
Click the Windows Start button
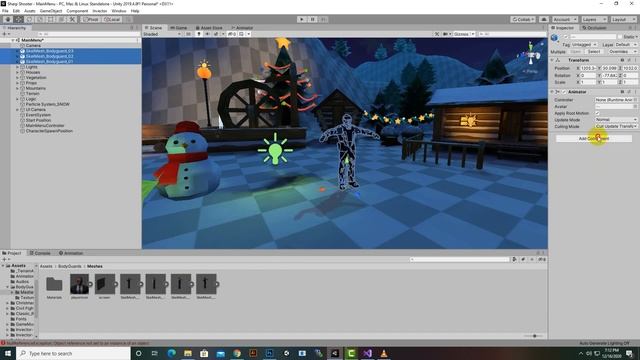point(8,353)
